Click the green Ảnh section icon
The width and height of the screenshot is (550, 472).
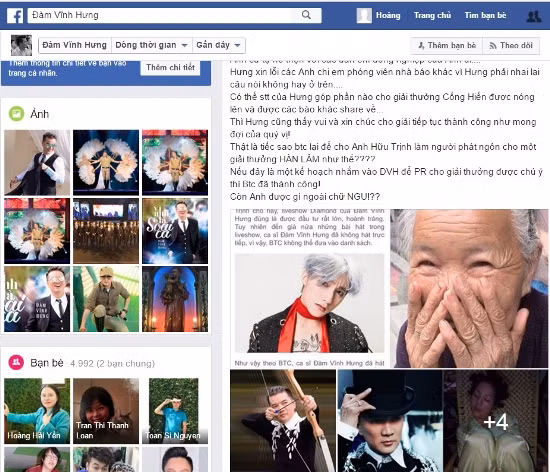[x=16, y=114]
